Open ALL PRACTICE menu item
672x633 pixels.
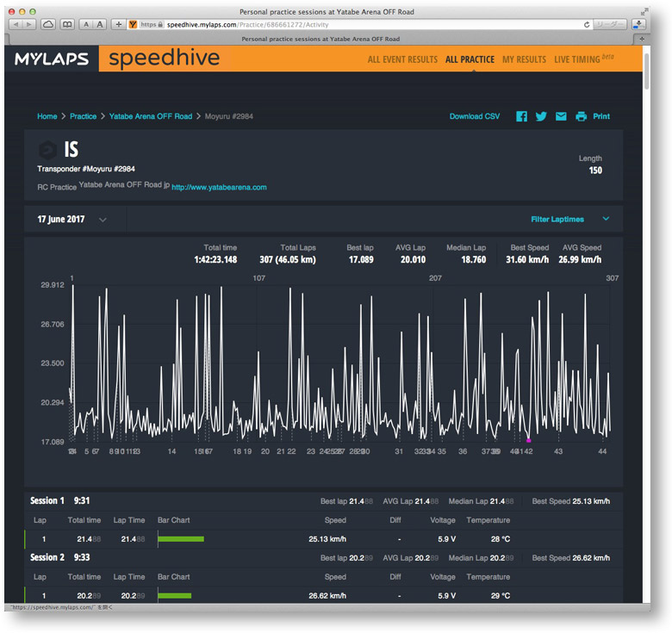point(470,59)
